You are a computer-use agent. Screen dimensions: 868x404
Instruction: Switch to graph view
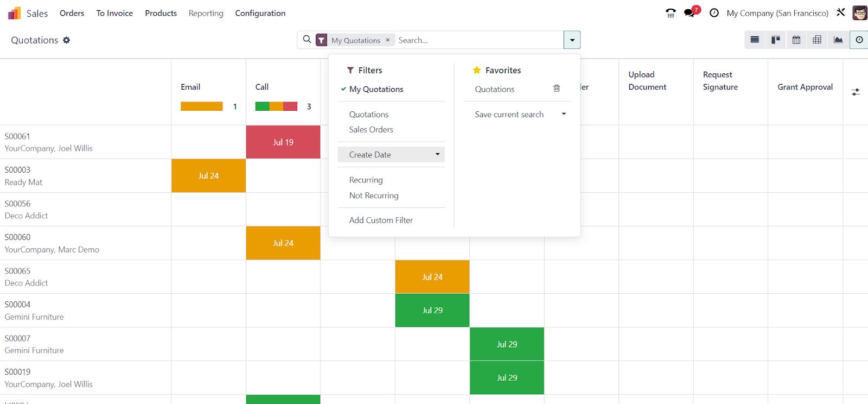pyautogui.click(x=838, y=40)
